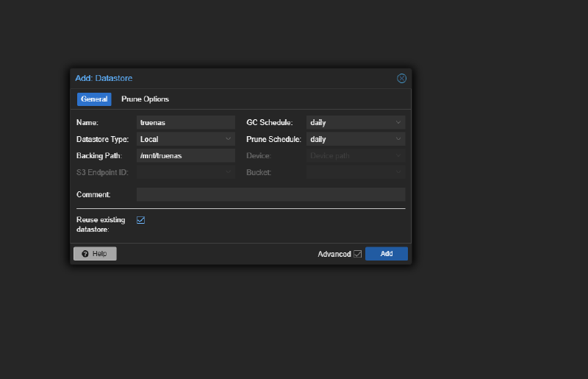Expand the GC Schedule dropdown arrow

398,122
